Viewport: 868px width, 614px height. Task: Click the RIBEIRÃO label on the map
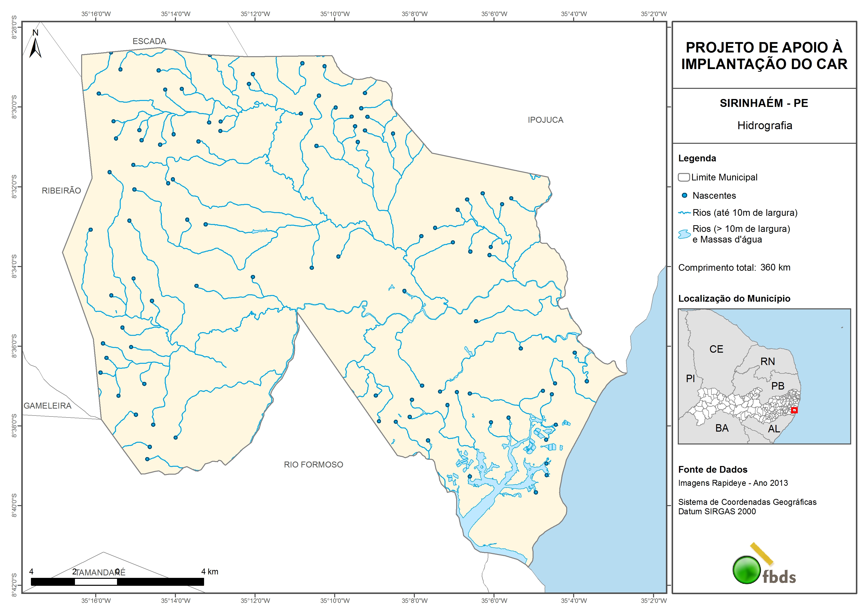pos(61,191)
